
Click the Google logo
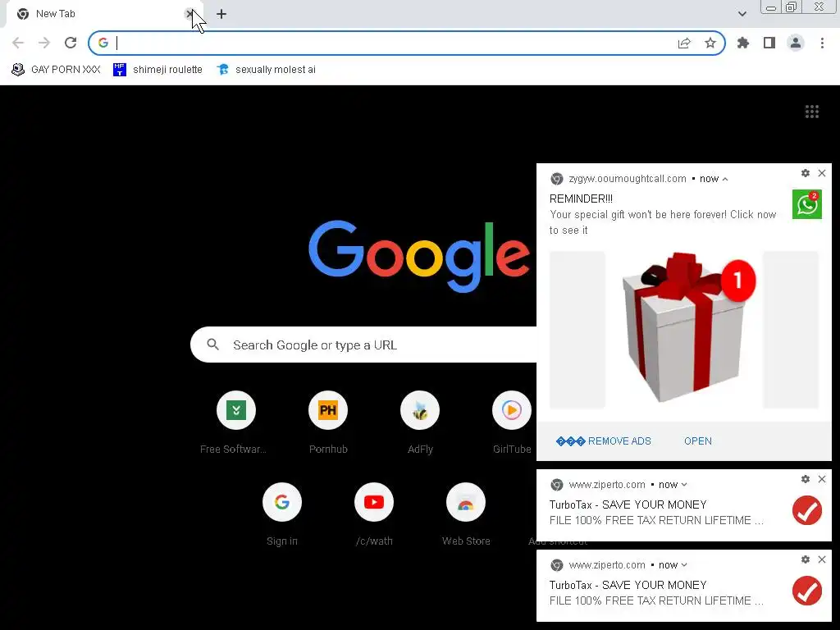click(419, 256)
